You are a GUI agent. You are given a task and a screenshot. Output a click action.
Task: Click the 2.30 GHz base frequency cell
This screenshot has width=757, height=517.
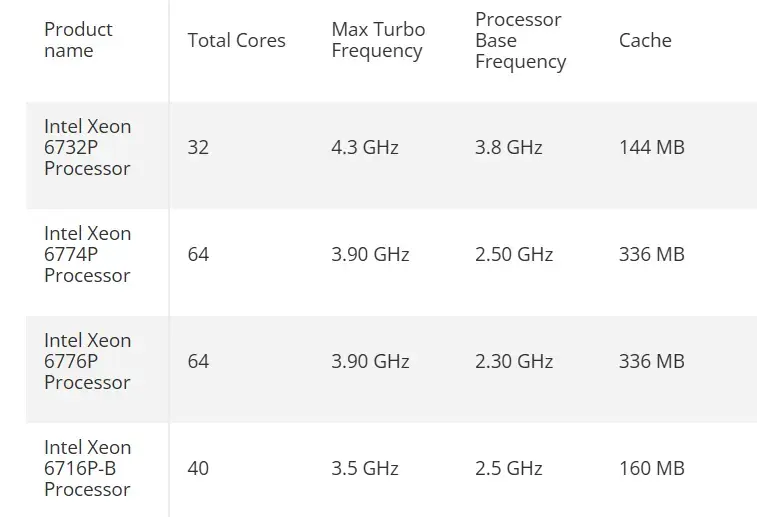click(514, 362)
